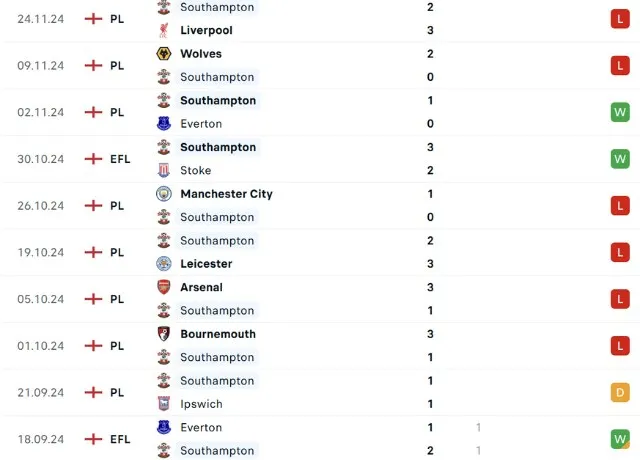The height and width of the screenshot is (460, 640).
Task: Click the draw badge for Ipswich match
Action: coord(620,392)
